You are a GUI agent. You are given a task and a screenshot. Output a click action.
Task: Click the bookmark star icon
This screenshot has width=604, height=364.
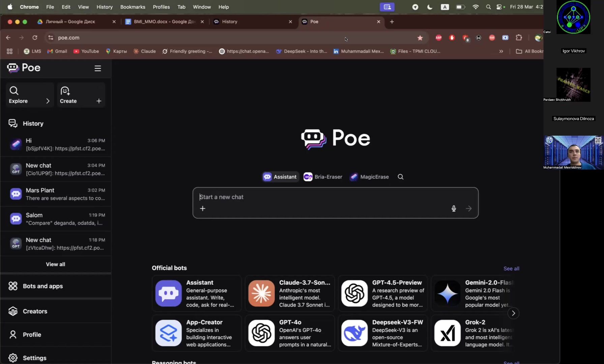[x=420, y=38]
